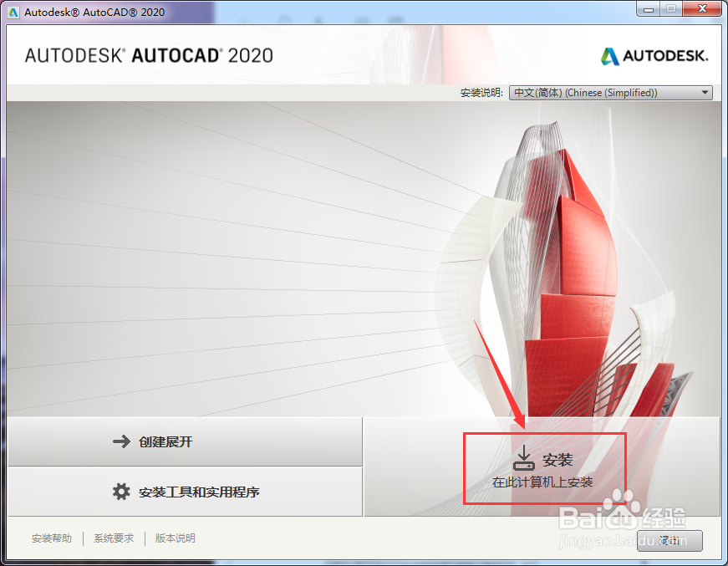Viewport: 728px width, 566px height.
Task: Open 安装工具和实用程序
Action: [x=185, y=492]
